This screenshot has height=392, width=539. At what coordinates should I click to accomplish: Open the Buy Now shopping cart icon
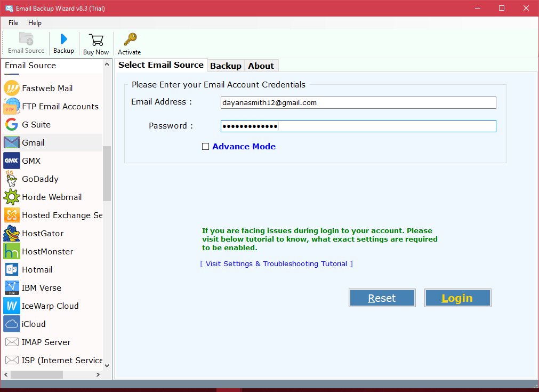pos(96,40)
